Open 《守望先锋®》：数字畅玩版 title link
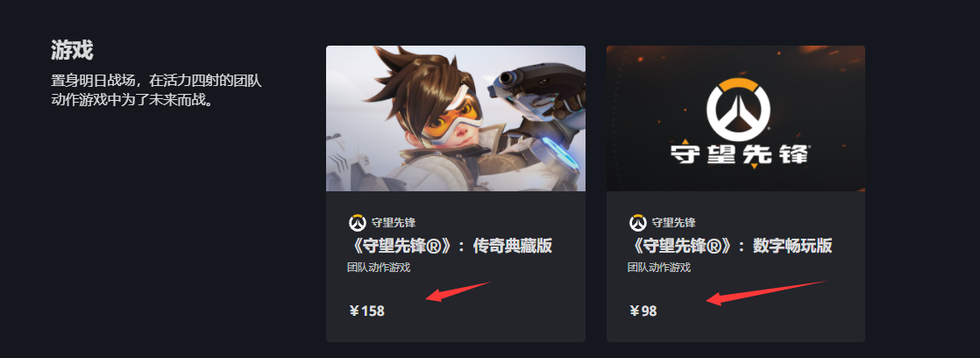Image resolution: width=980 pixels, height=358 pixels. pyautogui.click(x=730, y=246)
